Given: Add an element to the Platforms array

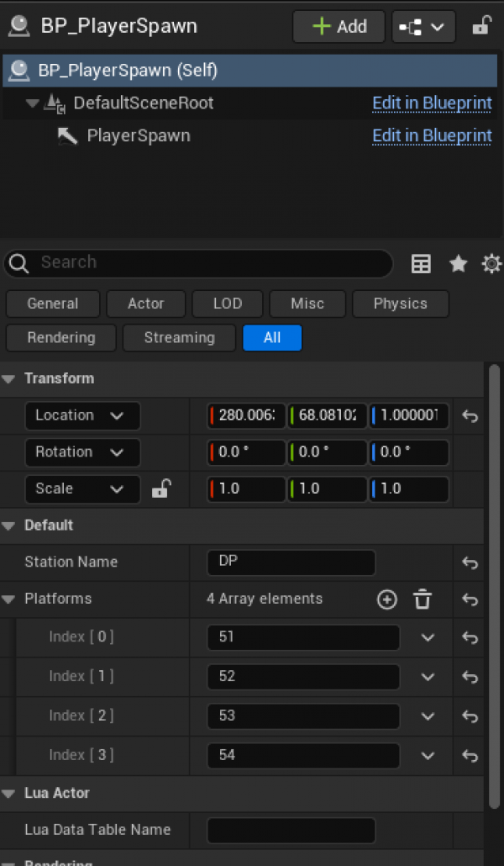Looking at the screenshot, I should point(386,599).
